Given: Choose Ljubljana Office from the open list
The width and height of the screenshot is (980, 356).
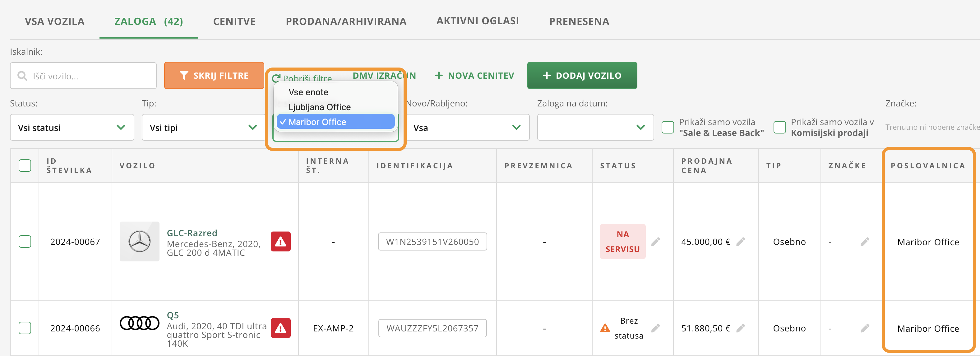Looking at the screenshot, I should click(x=319, y=107).
